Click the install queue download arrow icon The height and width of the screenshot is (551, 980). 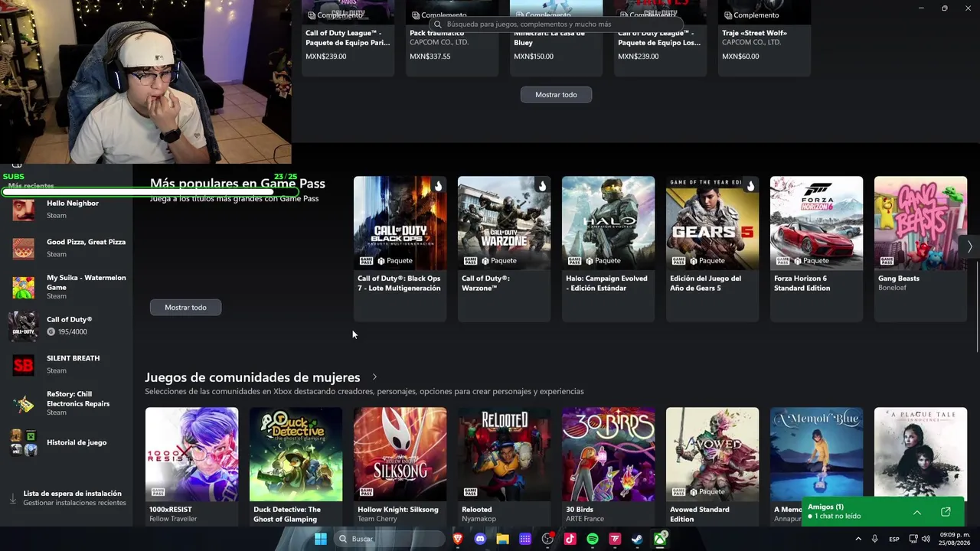[13, 498]
